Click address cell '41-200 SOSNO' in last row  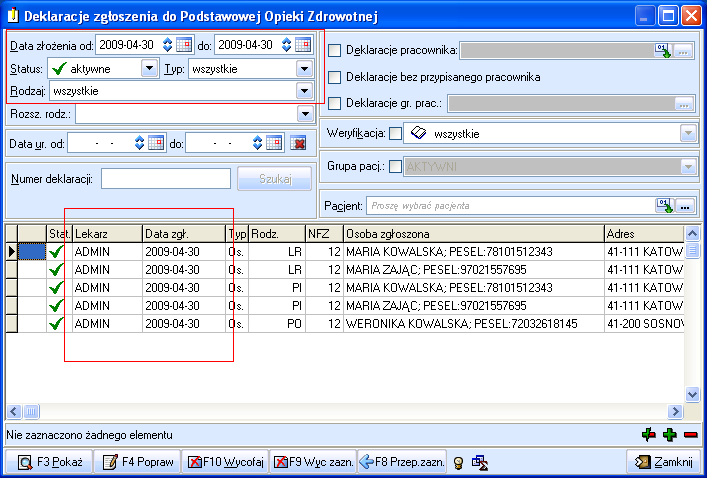tap(644, 324)
